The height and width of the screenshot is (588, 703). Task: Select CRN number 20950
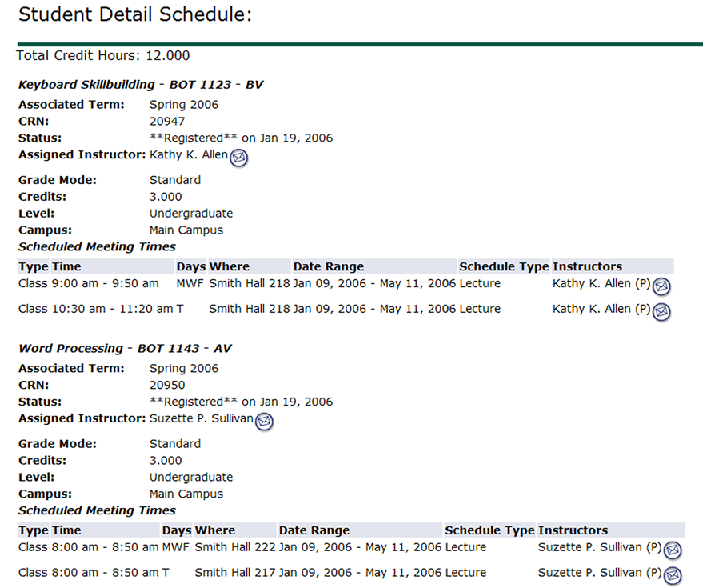point(167,386)
